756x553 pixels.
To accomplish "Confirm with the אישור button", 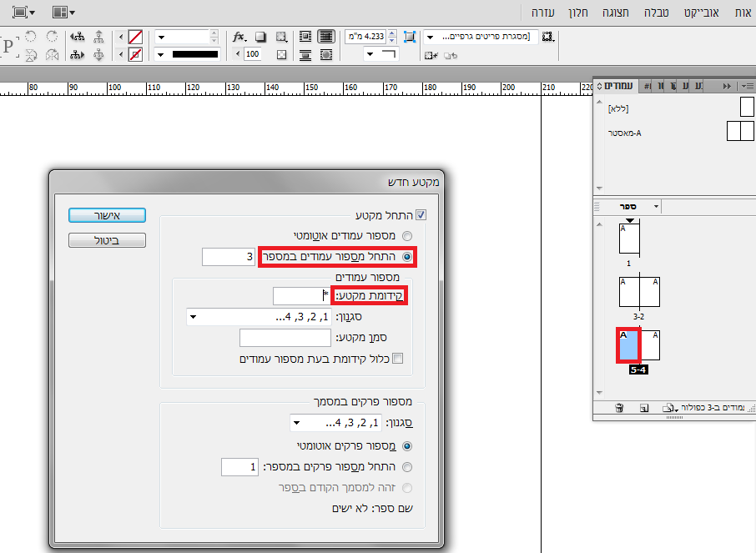I will tap(107, 215).
